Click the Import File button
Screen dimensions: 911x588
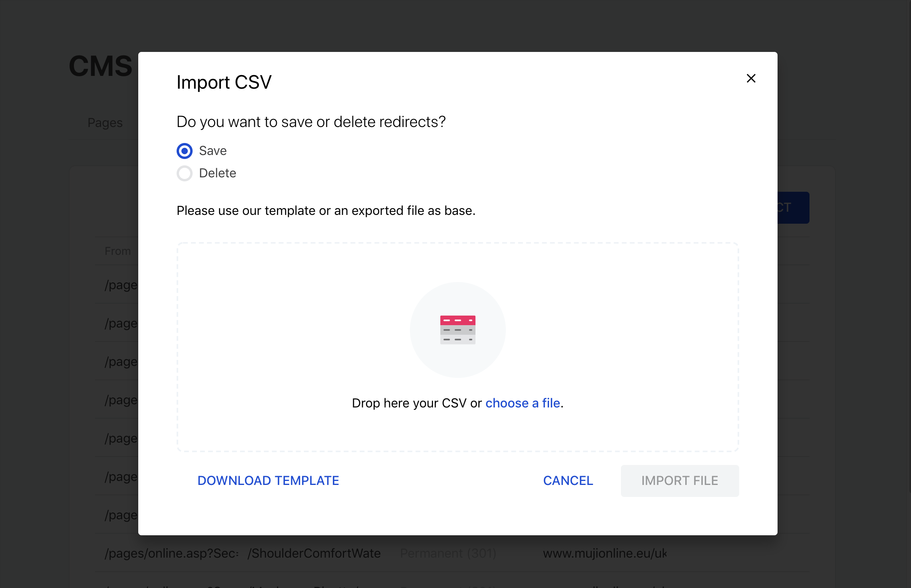tap(680, 481)
